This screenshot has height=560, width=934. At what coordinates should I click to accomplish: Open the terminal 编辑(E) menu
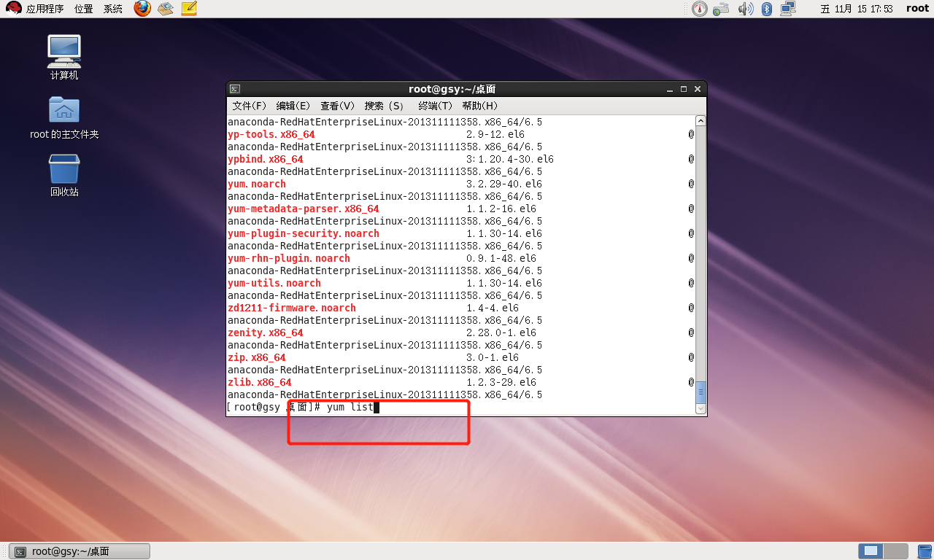(x=293, y=106)
